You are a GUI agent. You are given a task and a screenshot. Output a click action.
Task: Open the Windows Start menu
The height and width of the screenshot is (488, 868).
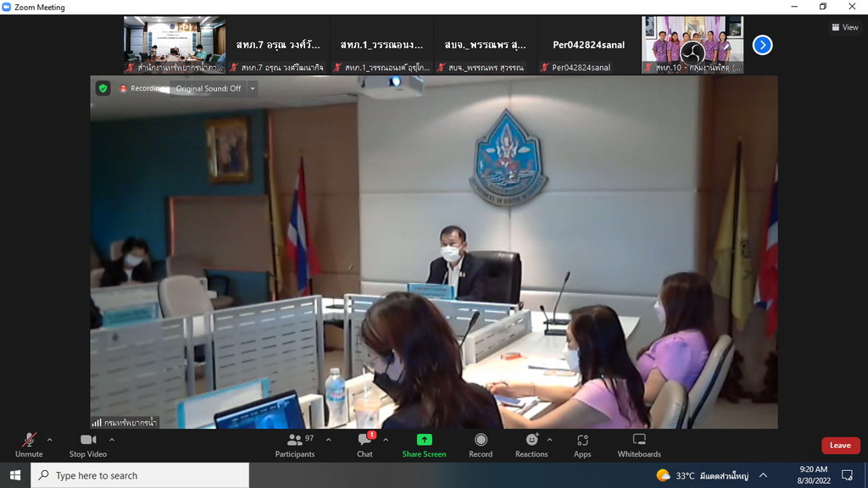15,475
